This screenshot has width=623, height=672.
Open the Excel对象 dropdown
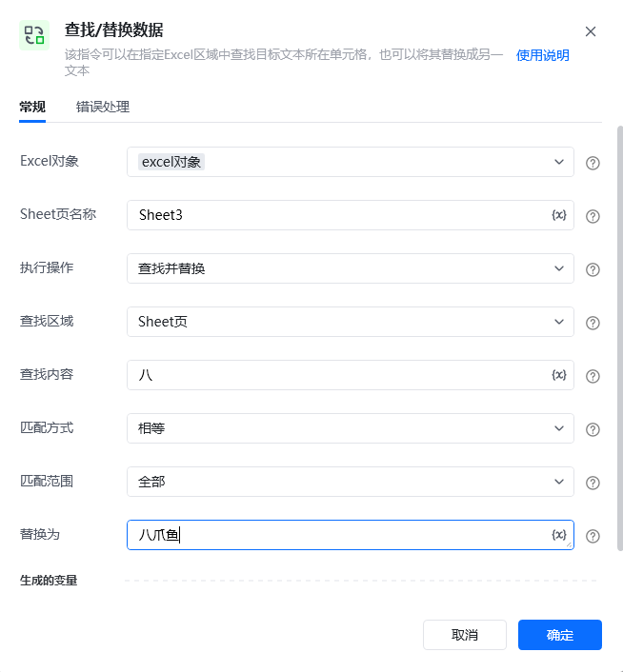pyautogui.click(x=351, y=162)
